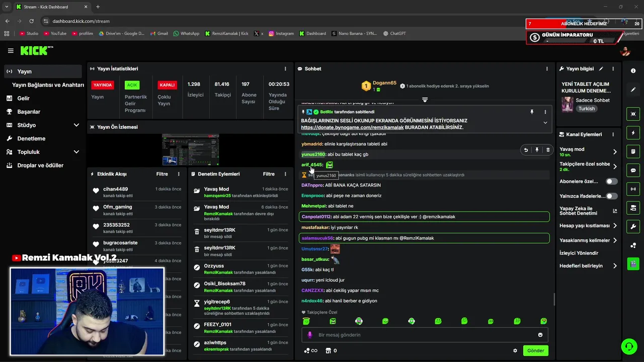Click the screen capture icon in the right toolbar

click(x=633, y=114)
